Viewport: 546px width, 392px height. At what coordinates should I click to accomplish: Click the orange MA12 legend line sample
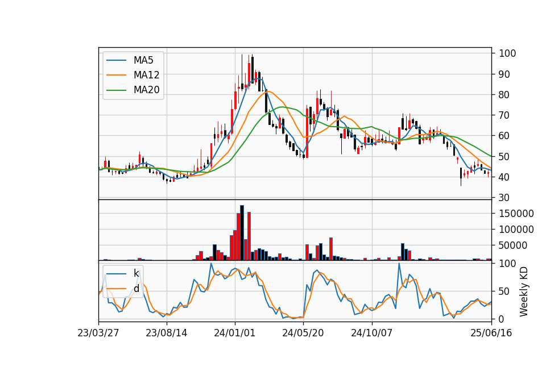[116, 75]
